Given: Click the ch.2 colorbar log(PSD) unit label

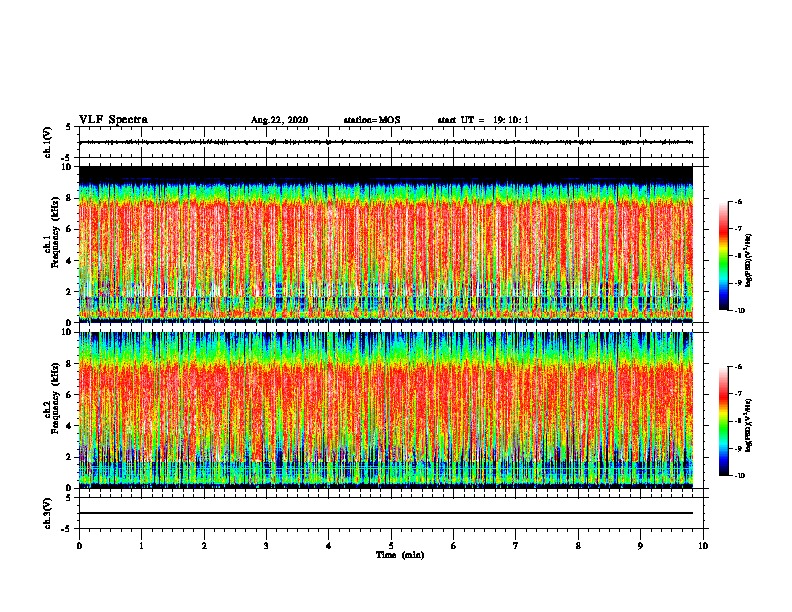Looking at the screenshot, I should point(749,425).
